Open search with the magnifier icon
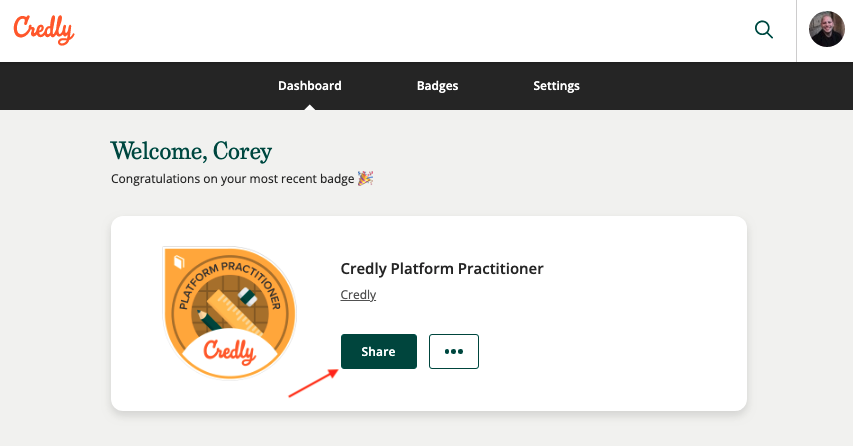 click(764, 29)
